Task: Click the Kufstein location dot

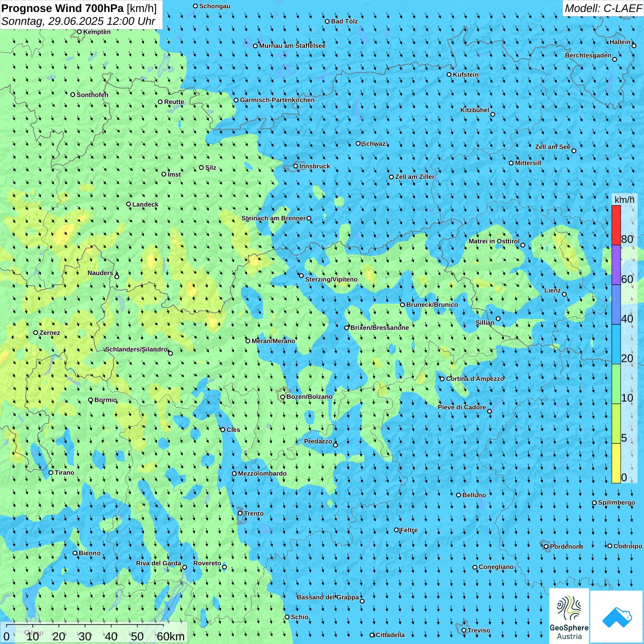Action: coord(449,75)
